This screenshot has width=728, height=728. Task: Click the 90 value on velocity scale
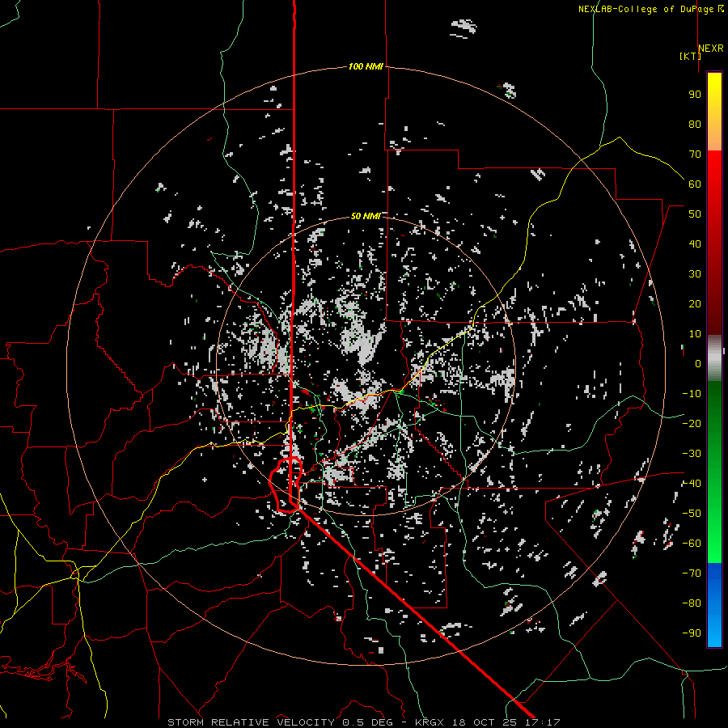[x=695, y=95]
